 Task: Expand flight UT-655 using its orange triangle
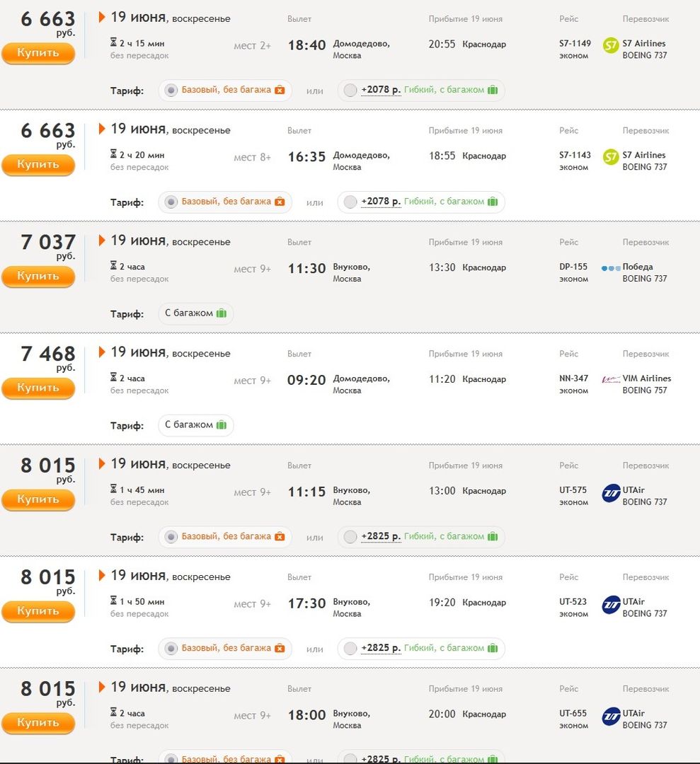pos(102,687)
